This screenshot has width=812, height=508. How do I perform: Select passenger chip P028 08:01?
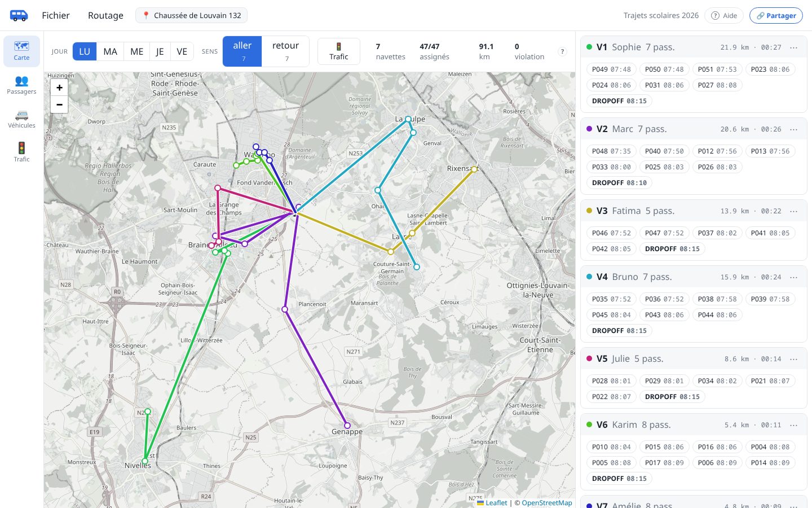612,381
